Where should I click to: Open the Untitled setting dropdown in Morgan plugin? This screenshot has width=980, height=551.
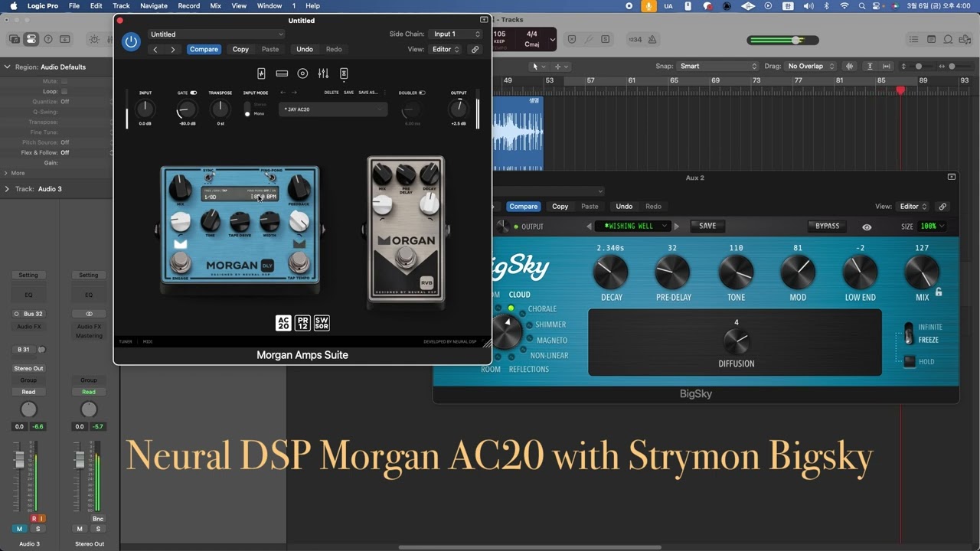pyautogui.click(x=216, y=34)
